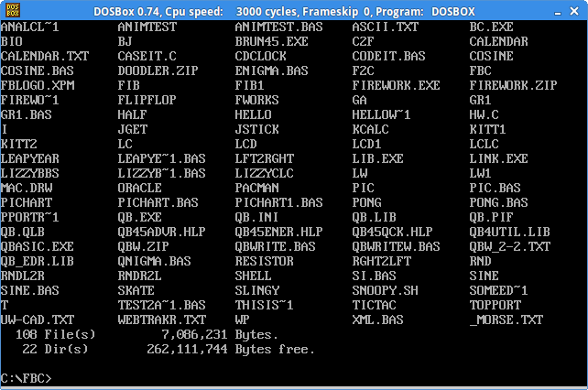The width and height of the screenshot is (588, 390).
Task: Click the JSTICK entry
Action: (256, 129)
